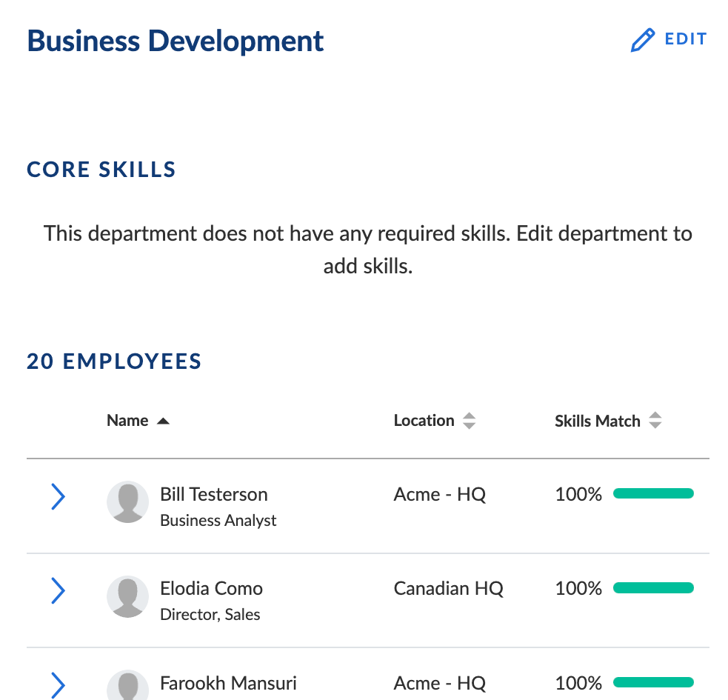Expand Farookh Mansuri's row chevron
Screen dimensions: 728x700
pos(58,684)
